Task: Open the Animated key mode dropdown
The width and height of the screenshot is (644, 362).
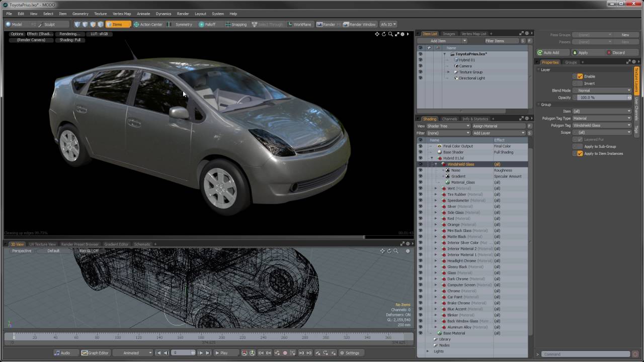Action: pyautogui.click(x=133, y=353)
